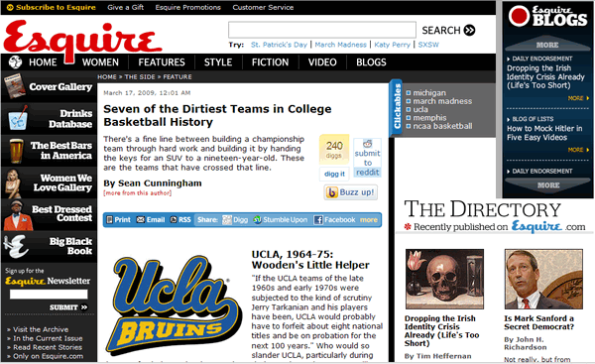Open the HOME nav tab
This screenshot has height=364, width=595.
[43, 62]
